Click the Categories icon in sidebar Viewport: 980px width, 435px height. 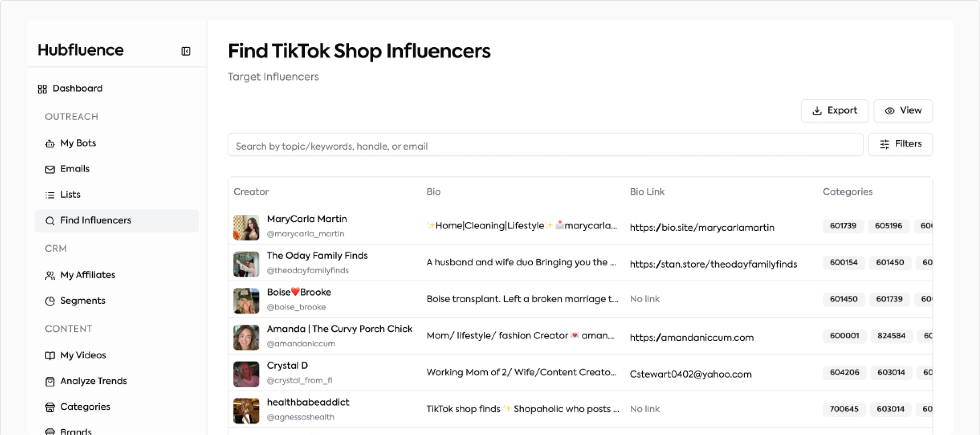click(x=49, y=407)
